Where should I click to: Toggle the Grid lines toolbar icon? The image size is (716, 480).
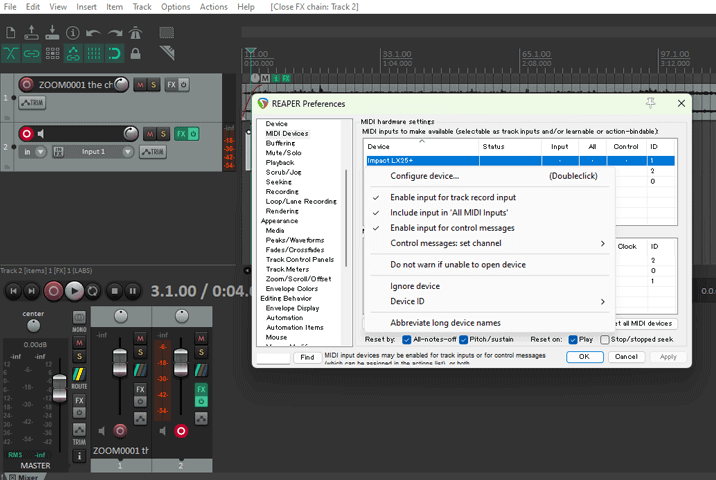(x=94, y=54)
